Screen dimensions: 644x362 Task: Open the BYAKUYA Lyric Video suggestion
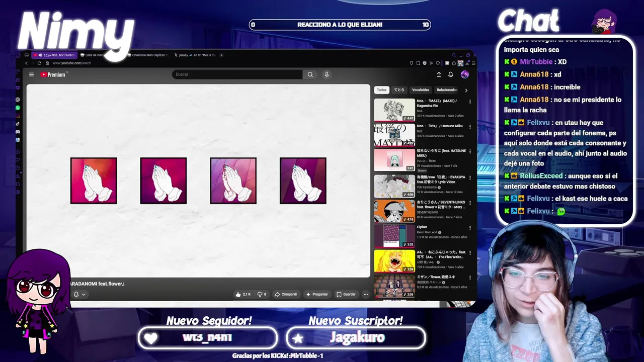click(394, 186)
